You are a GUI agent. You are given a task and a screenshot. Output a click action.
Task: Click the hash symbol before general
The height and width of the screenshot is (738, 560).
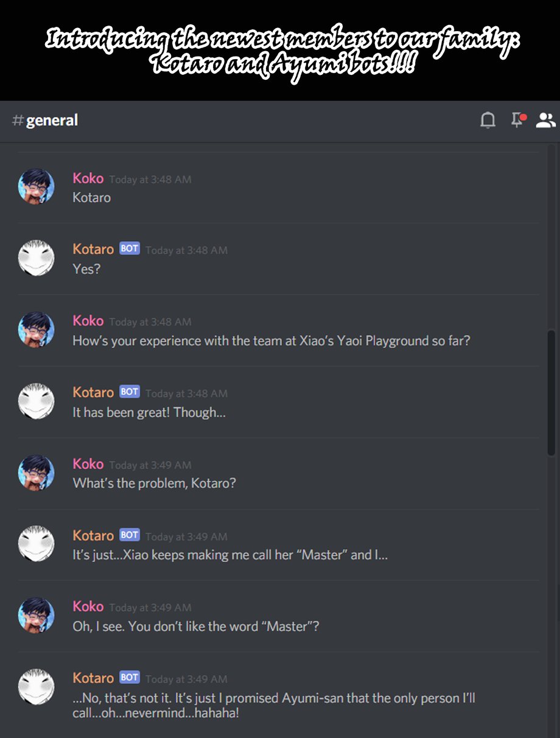(x=18, y=120)
